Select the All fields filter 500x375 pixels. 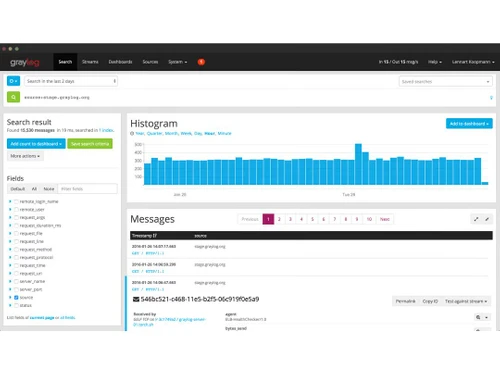[x=34, y=189]
